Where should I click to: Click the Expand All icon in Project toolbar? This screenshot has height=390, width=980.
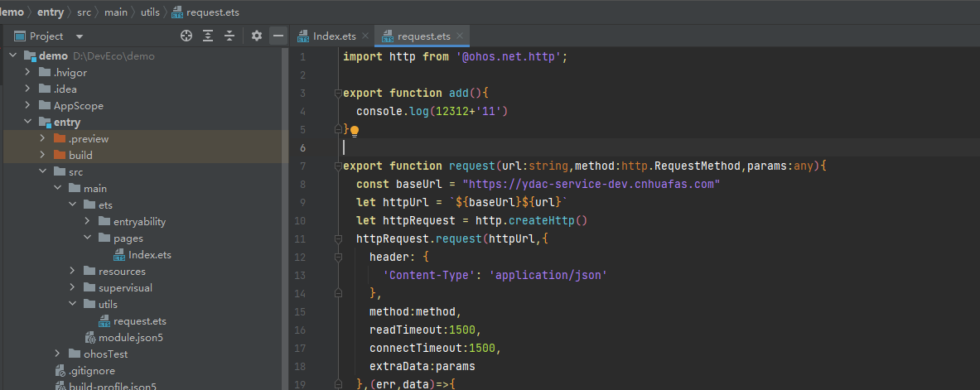207,36
